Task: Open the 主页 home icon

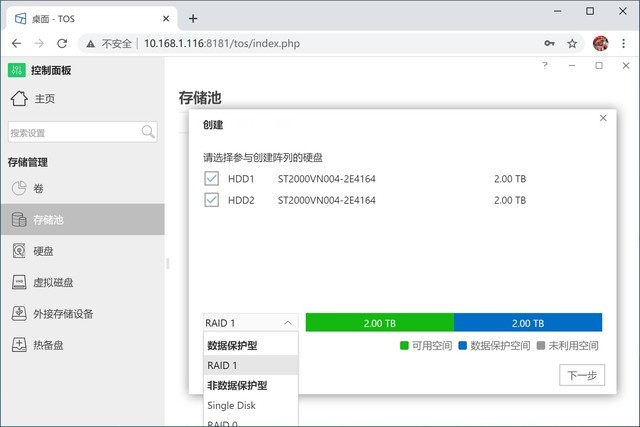Action: coord(19,98)
